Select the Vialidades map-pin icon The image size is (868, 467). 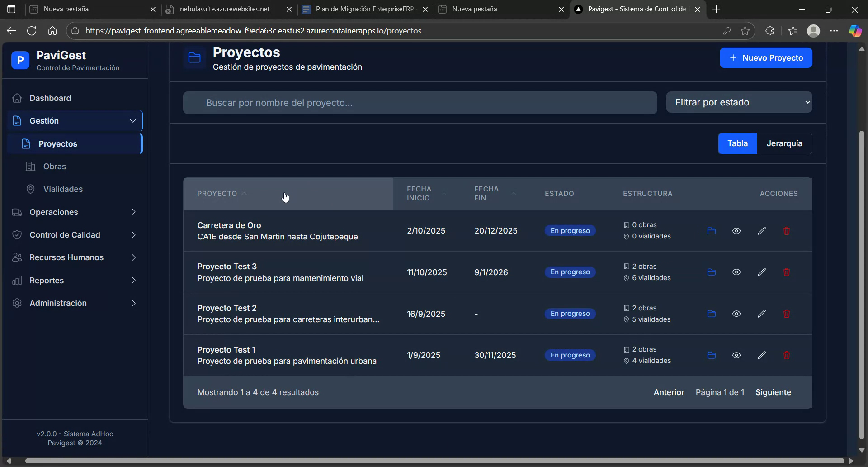coord(30,189)
